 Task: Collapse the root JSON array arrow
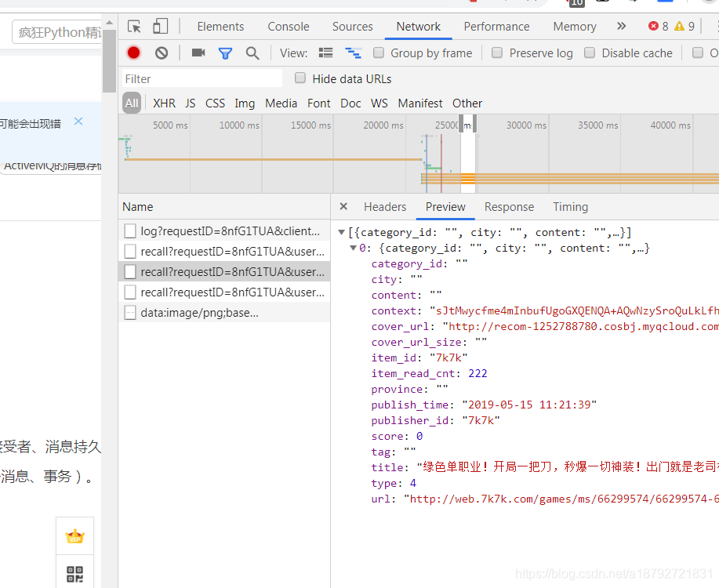pos(341,232)
